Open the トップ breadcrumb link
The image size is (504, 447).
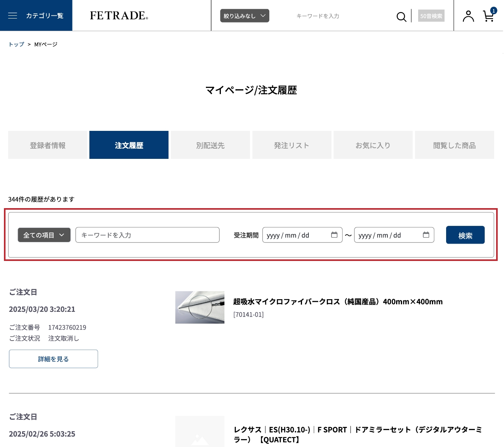tap(15, 44)
